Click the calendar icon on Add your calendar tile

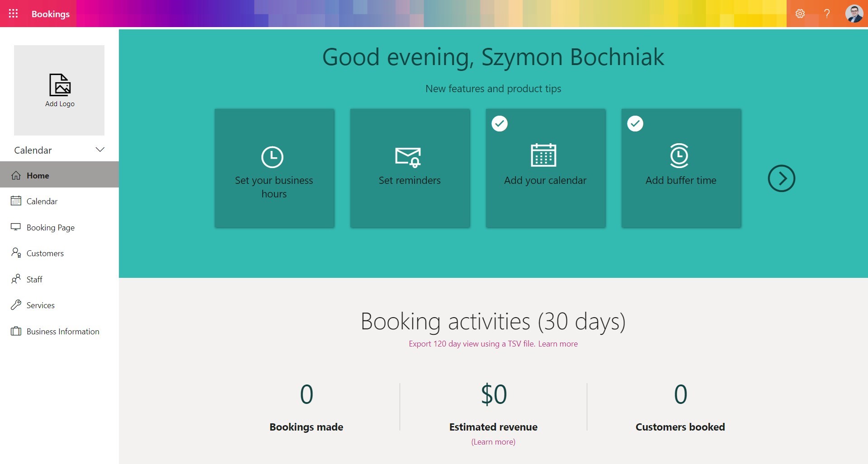coord(543,155)
